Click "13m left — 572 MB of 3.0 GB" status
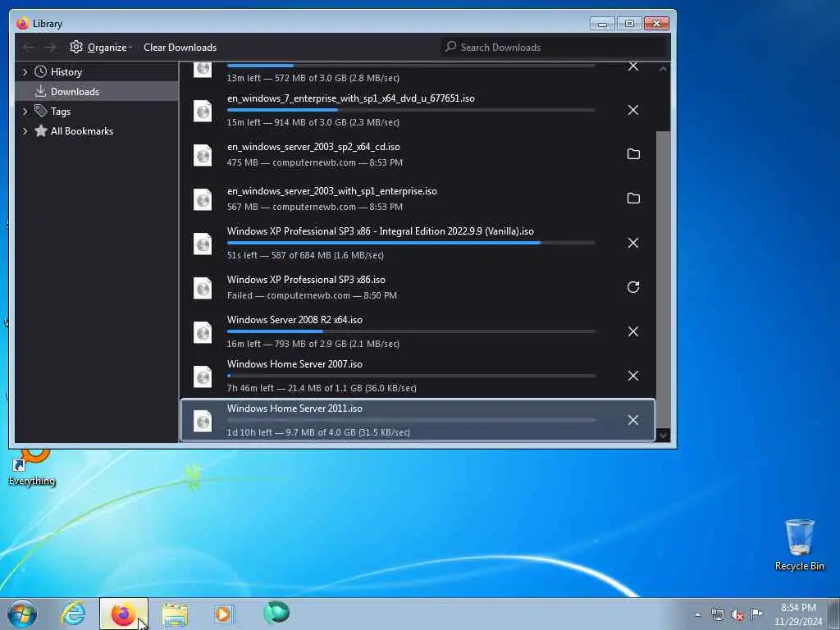Viewport: 840px width, 630px height. click(x=313, y=78)
